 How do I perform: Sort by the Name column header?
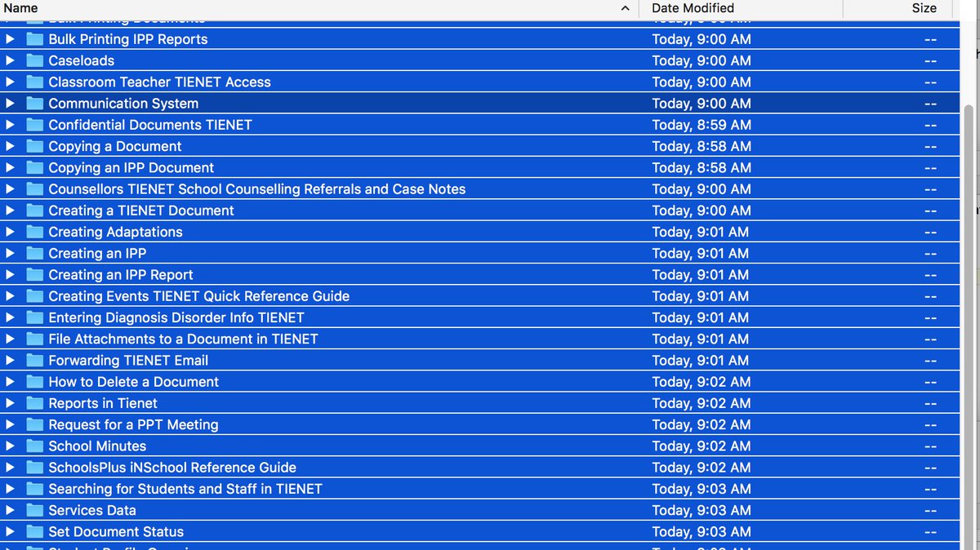(20, 8)
